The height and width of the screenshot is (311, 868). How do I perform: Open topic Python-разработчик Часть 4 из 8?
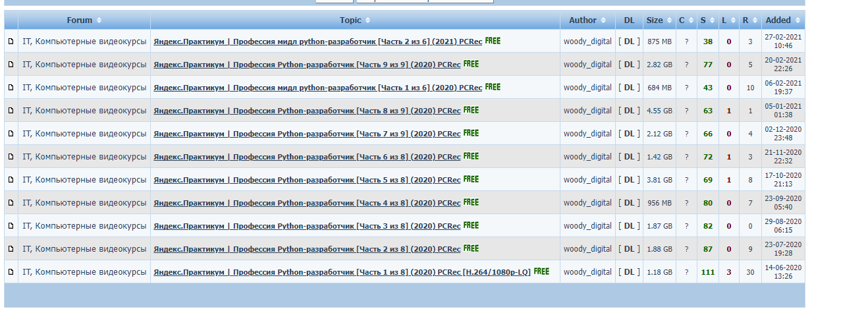click(307, 203)
